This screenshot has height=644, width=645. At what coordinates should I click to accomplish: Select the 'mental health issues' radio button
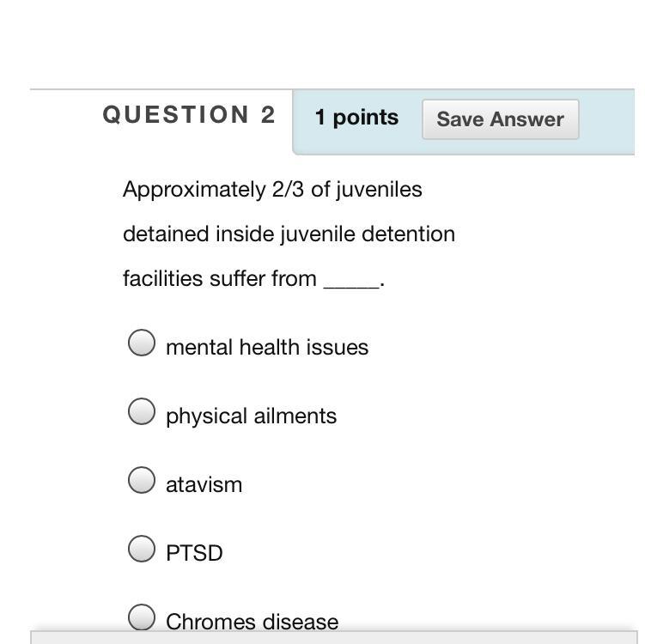pyautogui.click(x=142, y=343)
